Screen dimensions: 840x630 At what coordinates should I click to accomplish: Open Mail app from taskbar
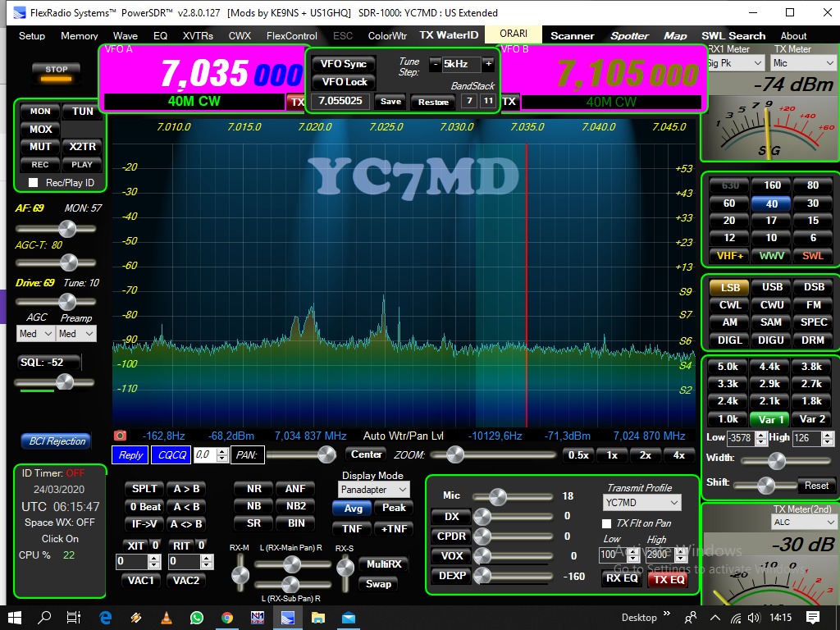(x=349, y=618)
